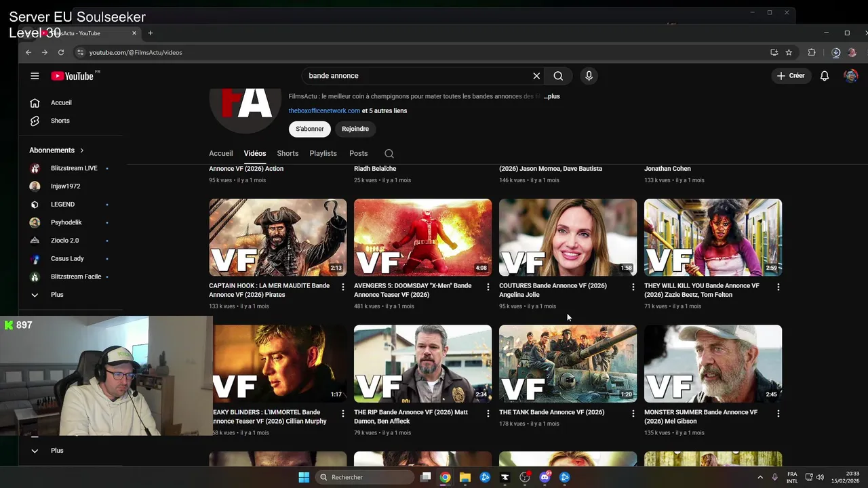Open the Captain Hook video thumbnail

(278, 237)
